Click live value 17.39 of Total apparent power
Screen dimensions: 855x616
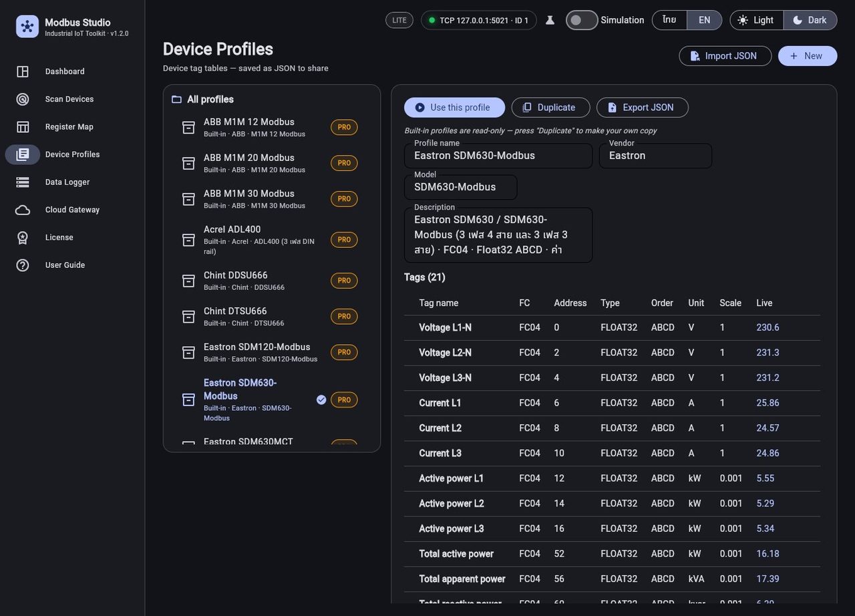(x=767, y=579)
